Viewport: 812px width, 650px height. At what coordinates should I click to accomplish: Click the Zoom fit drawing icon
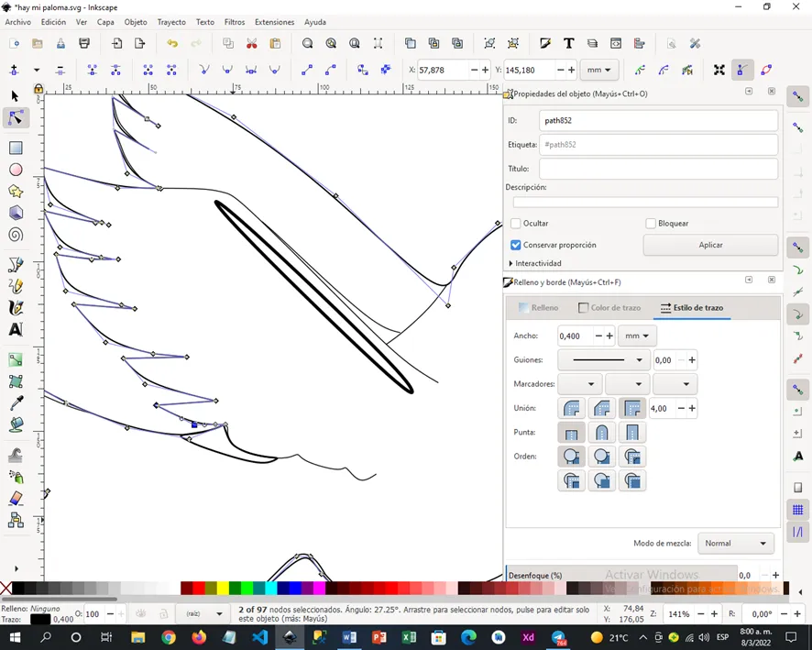click(331, 43)
